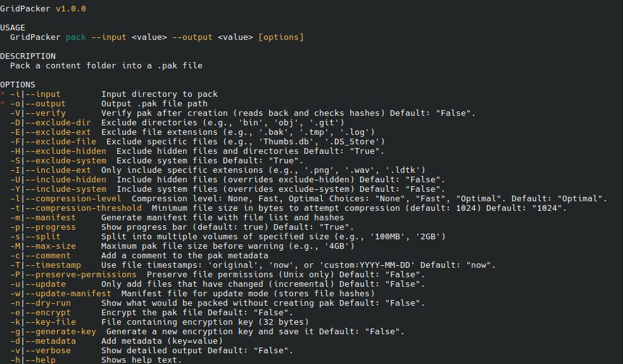
Task: Click the USAGE section heading
Action: pyautogui.click(x=13, y=28)
